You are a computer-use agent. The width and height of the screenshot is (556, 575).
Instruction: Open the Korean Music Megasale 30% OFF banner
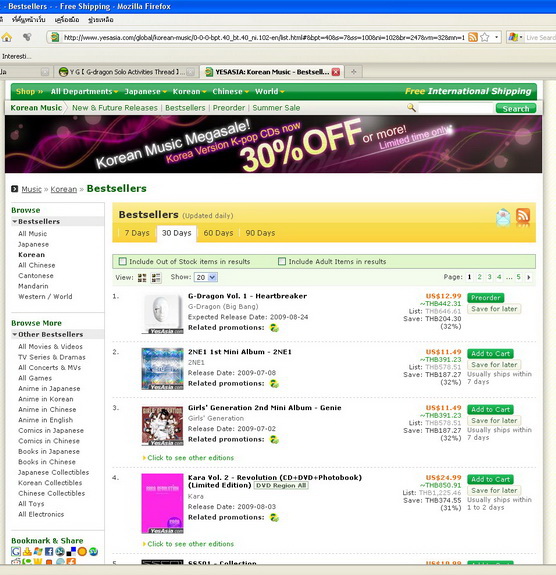[x=273, y=144]
